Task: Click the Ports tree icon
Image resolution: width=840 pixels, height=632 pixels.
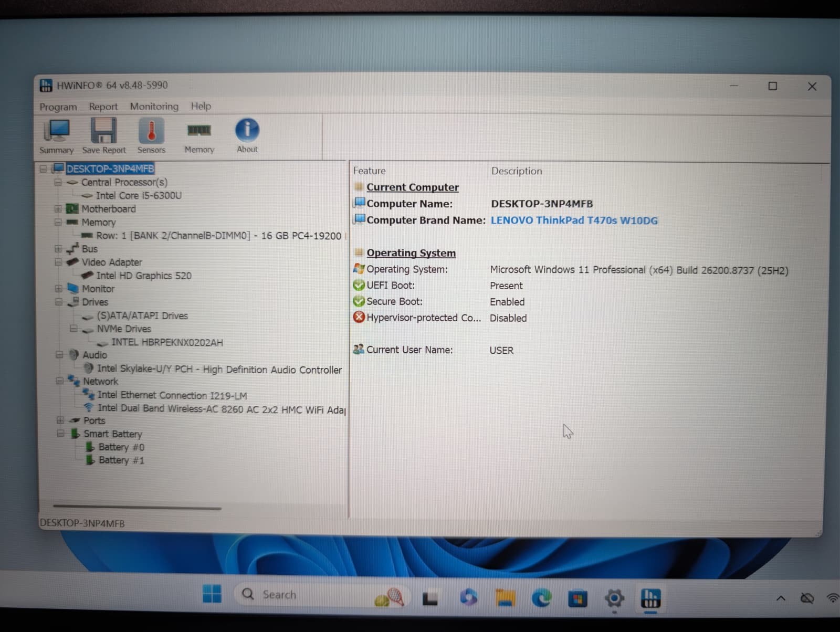Action: (75, 420)
